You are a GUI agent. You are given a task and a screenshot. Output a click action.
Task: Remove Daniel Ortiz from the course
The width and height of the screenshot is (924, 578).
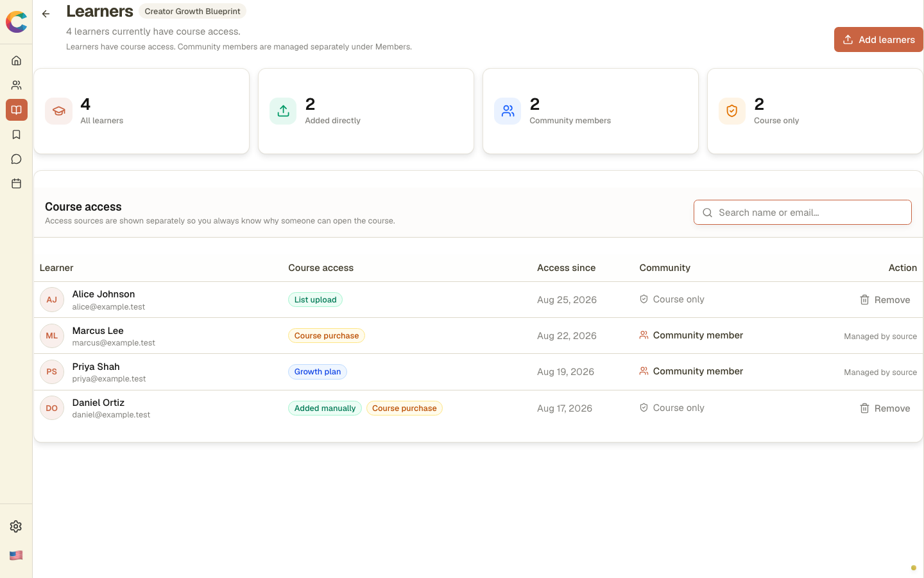[885, 408]
